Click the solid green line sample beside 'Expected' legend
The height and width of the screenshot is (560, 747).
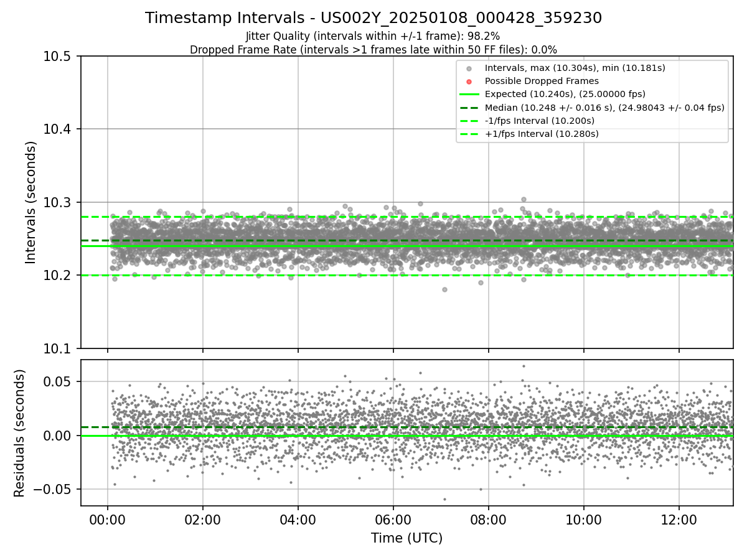coord(469,95)
